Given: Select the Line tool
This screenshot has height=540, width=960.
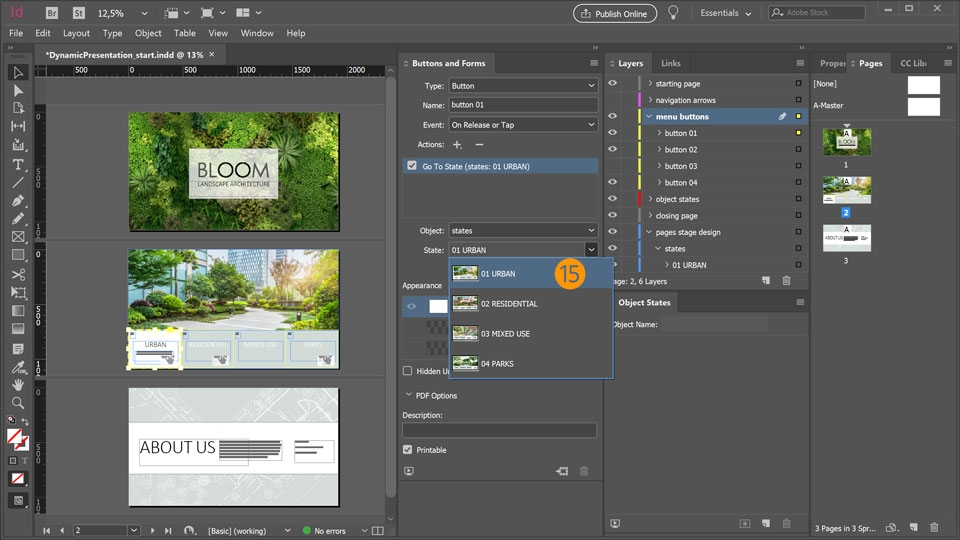Looking at the screenshot, I should pyautogui.click(x=18, y=182).
